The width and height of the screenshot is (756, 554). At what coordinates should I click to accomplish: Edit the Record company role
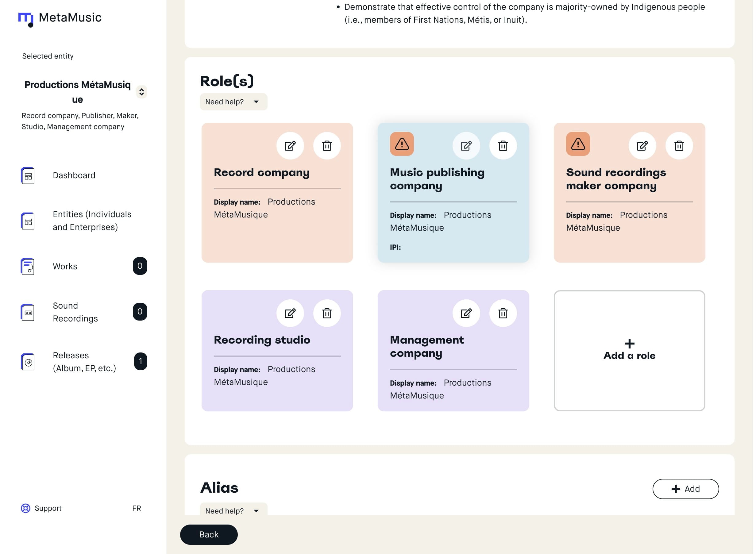point(290,146)
